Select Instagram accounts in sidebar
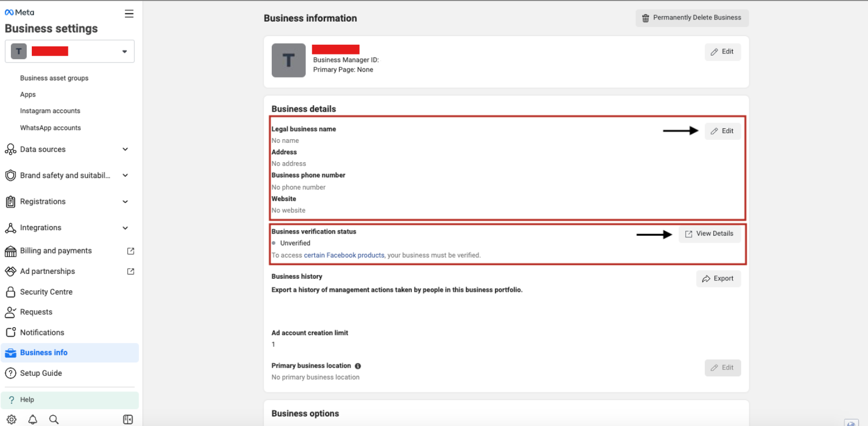Image resolution: width=868 pixels, height=426 pixels. point(50,111)
